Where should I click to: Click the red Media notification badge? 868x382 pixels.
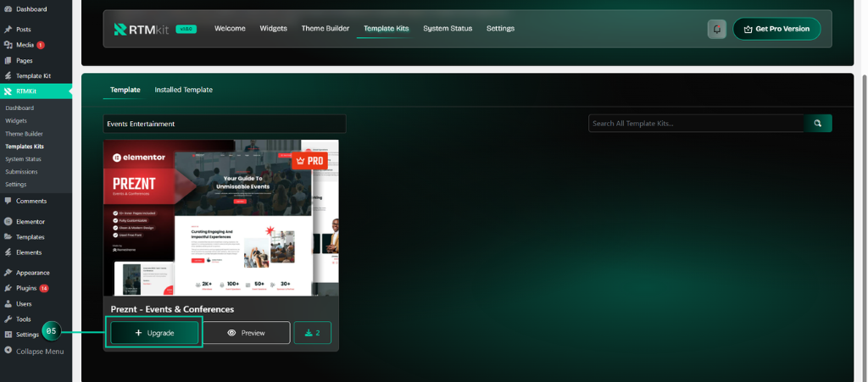tap(41, 45)
